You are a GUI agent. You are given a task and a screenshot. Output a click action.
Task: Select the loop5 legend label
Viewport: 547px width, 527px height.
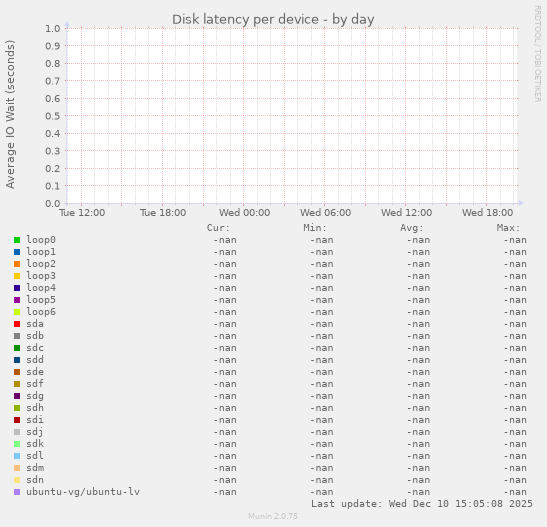41,300
